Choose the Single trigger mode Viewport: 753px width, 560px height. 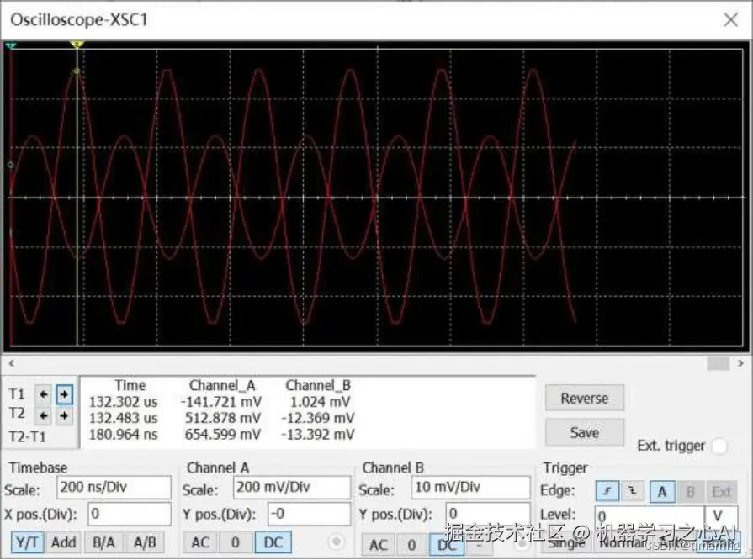coord(567,542)
